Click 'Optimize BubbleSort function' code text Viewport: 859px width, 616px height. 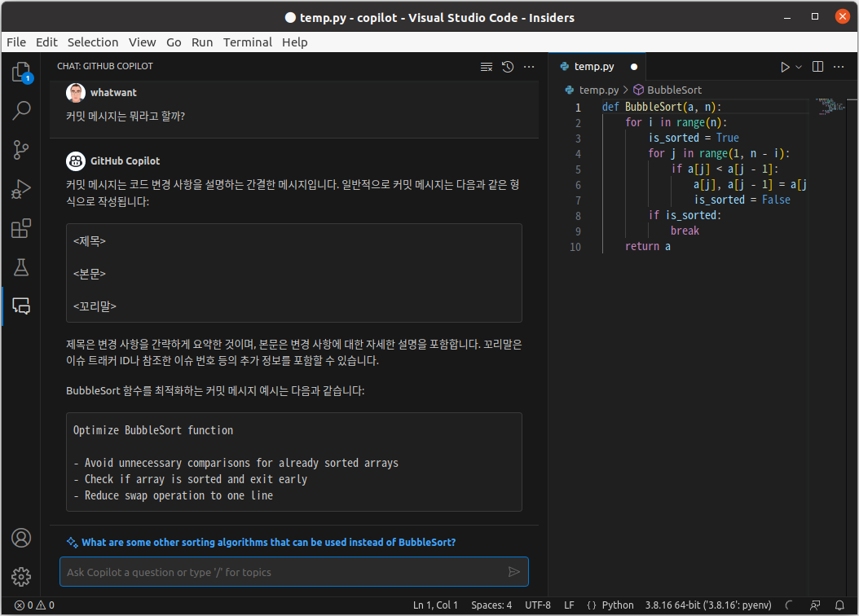coord(153,430)
